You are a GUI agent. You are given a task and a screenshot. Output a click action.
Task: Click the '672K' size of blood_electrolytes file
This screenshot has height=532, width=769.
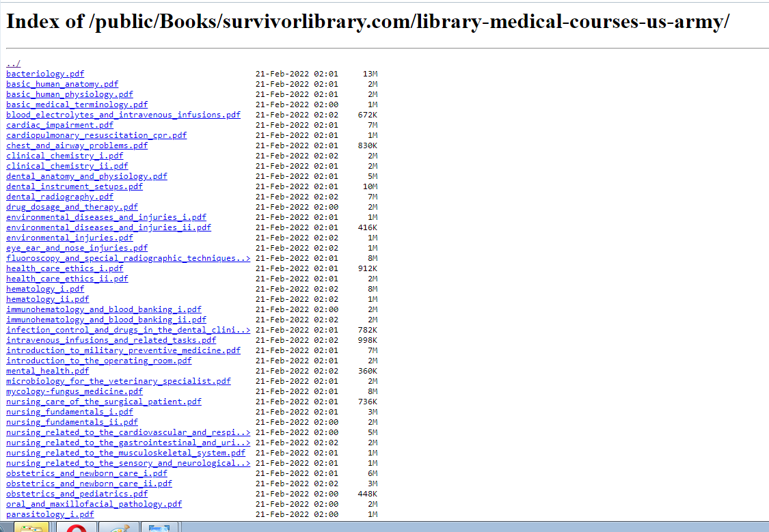(368, 115)
